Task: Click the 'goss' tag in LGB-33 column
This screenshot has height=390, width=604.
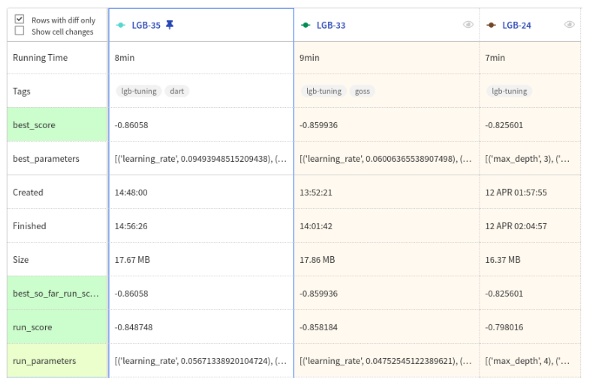Action: click(x=362, y=91)
